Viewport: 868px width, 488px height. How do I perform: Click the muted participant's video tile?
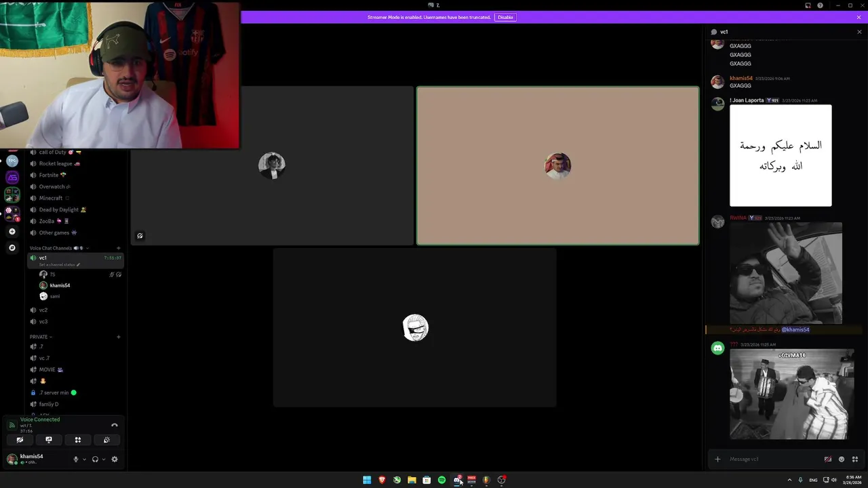tap(272, 165)
